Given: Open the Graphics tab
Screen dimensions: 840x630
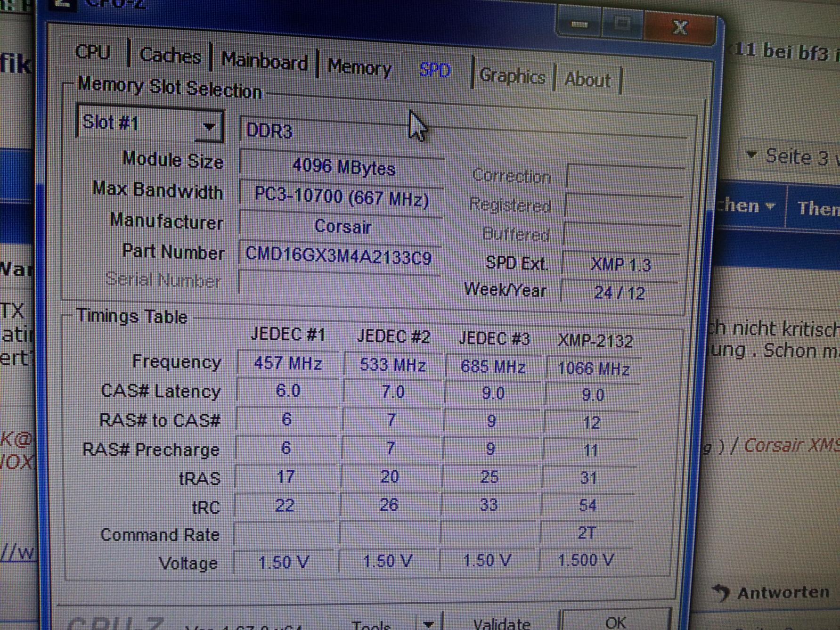Looking at the screenshot, I should (513, 76).
